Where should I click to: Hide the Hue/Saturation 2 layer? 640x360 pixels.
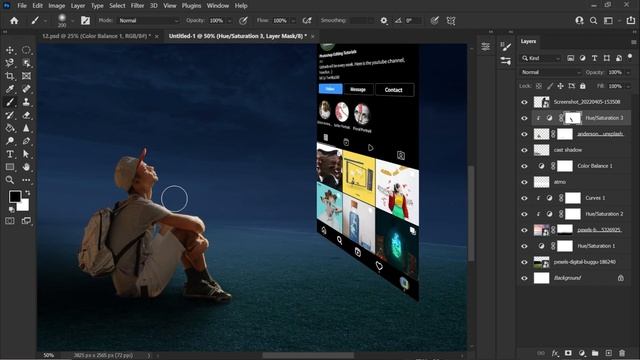pyautogui.click(x=524, y=214)
